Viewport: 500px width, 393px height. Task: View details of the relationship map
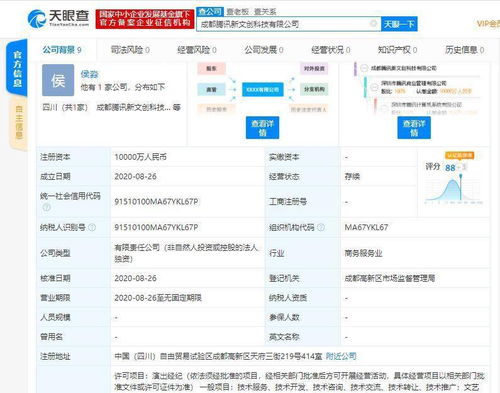click(262, 128)
